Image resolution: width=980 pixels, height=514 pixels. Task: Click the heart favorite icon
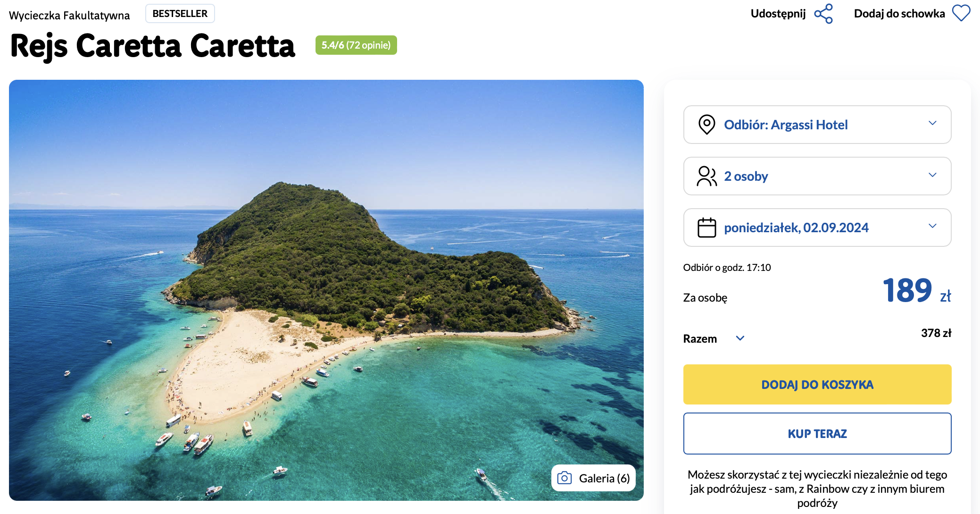(x=961, y=13)
